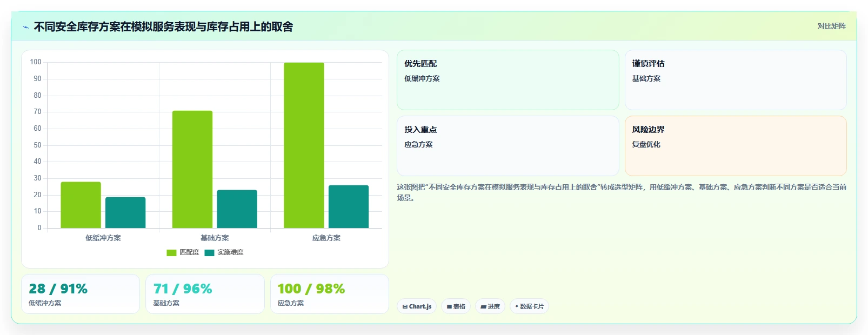Open the 风险边界 matrix card
This screenshot has height=335, width=868.
click(736, 146)
